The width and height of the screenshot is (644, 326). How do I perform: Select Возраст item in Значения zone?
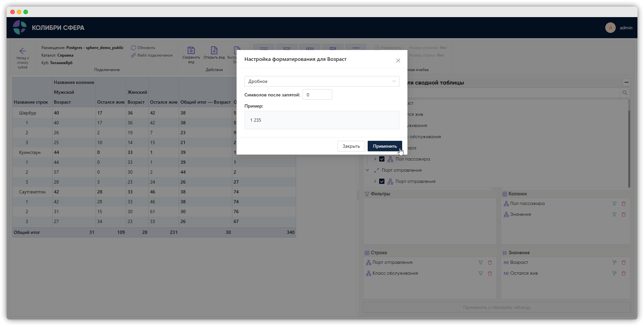click(x=519, y=263)
